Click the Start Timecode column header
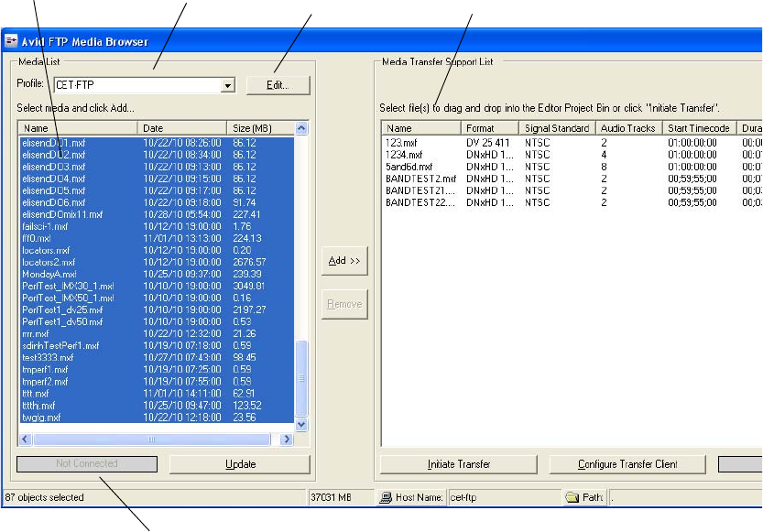The height and width of the screenshot is (532, 763). (x=699, y=128)
